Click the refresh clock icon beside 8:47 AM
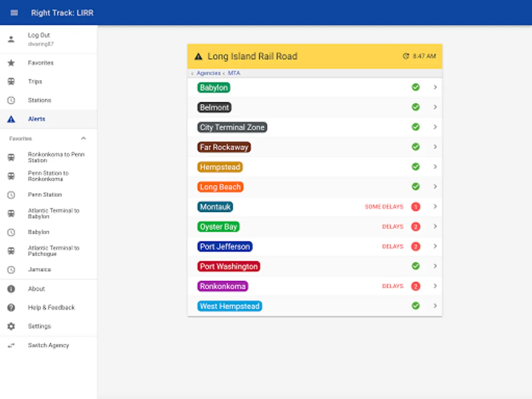Viewport: 532px width, 399px height. click(406, 56)
